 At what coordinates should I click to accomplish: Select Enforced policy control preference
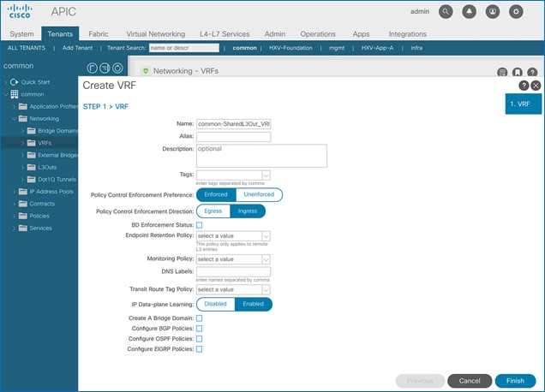point(216,195)
